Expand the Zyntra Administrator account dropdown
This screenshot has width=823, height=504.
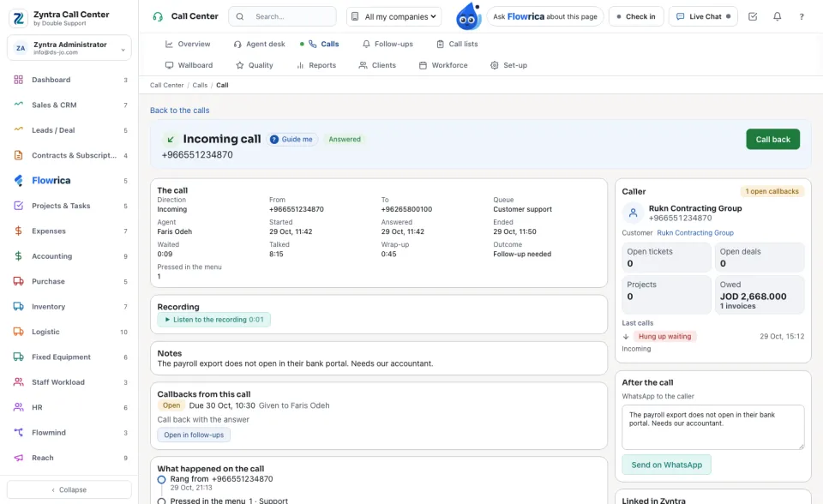(x=69, y=48)
